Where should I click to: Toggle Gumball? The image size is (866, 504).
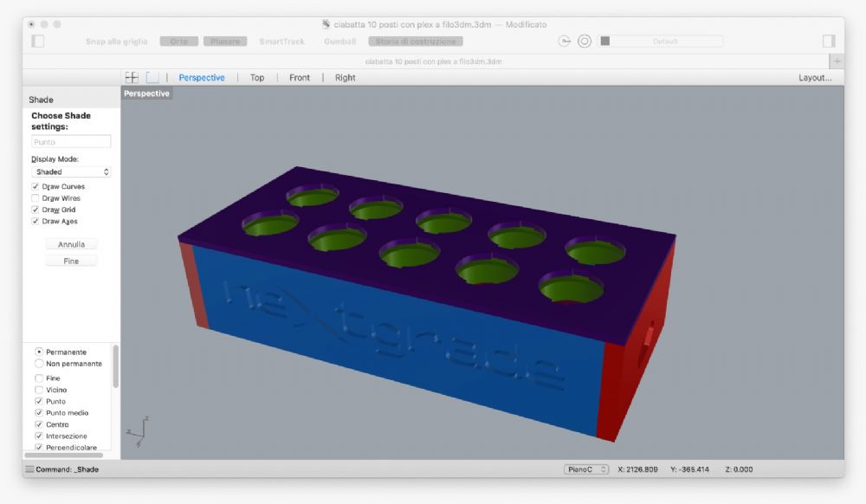click(339, 42)
